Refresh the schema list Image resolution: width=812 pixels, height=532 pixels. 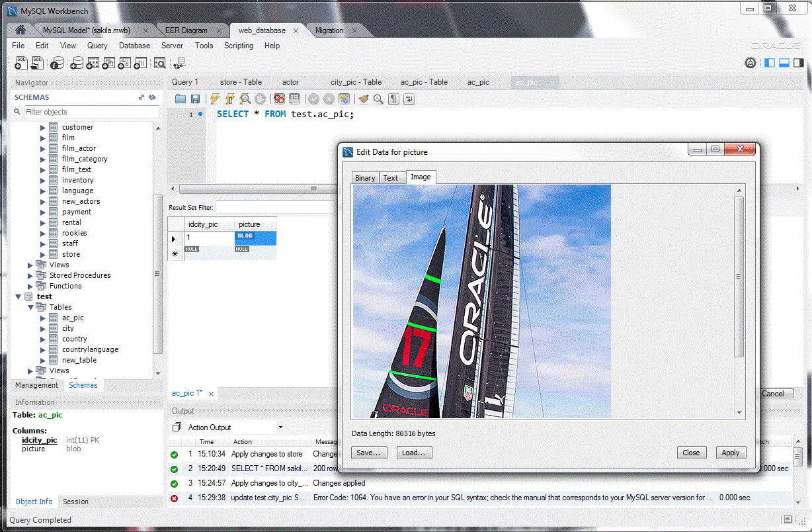[x=151, y=97]
